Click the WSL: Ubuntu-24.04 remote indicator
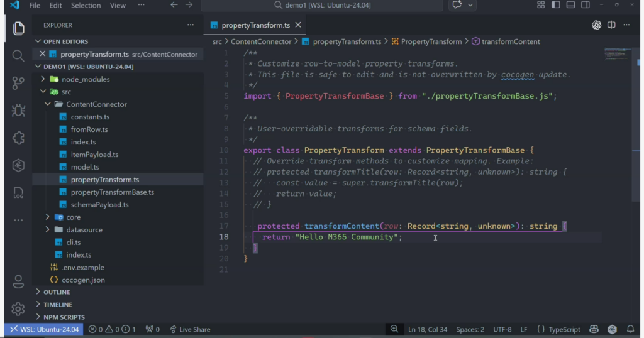 [x=43, y=329]
